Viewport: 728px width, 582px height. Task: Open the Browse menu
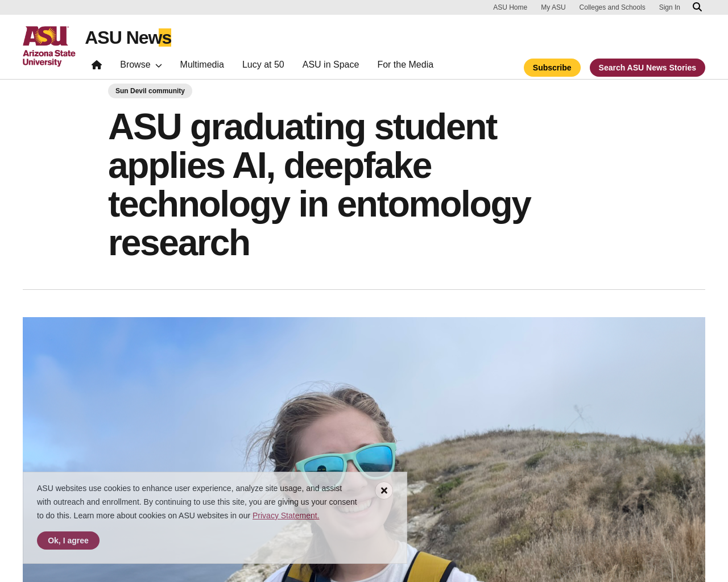141,65
